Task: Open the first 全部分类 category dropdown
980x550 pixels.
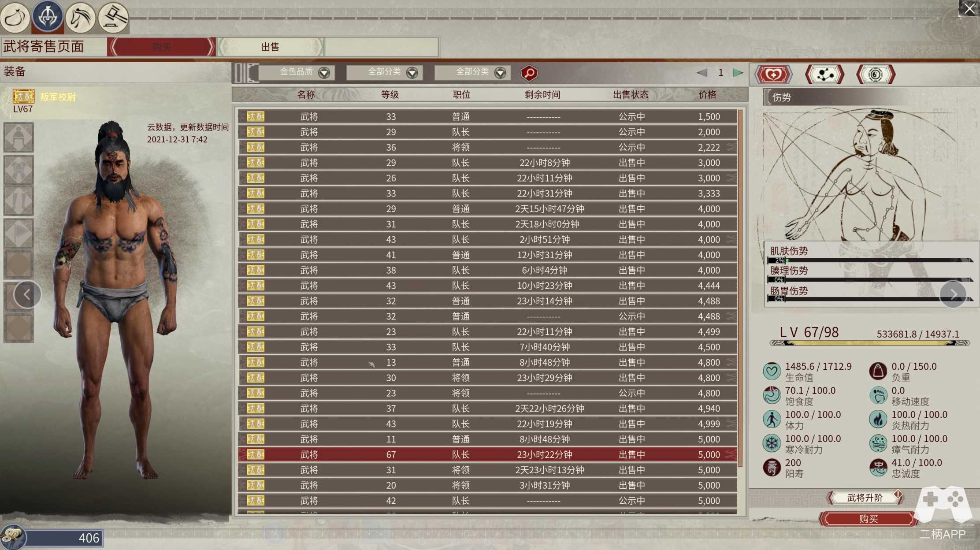Action: [385, 72]
